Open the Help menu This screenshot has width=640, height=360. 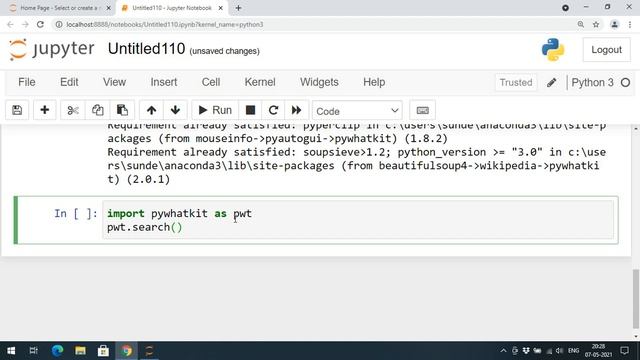374,82
